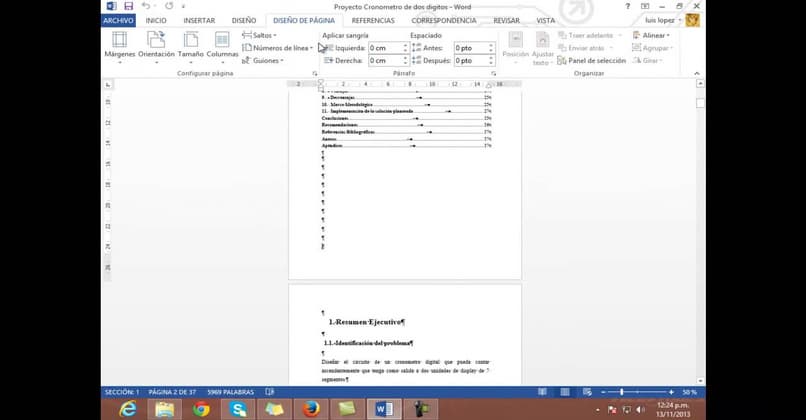This screenshot has height=420, width=806.
Task: Click the Undo icon
Action: click(x=146, y=6)
